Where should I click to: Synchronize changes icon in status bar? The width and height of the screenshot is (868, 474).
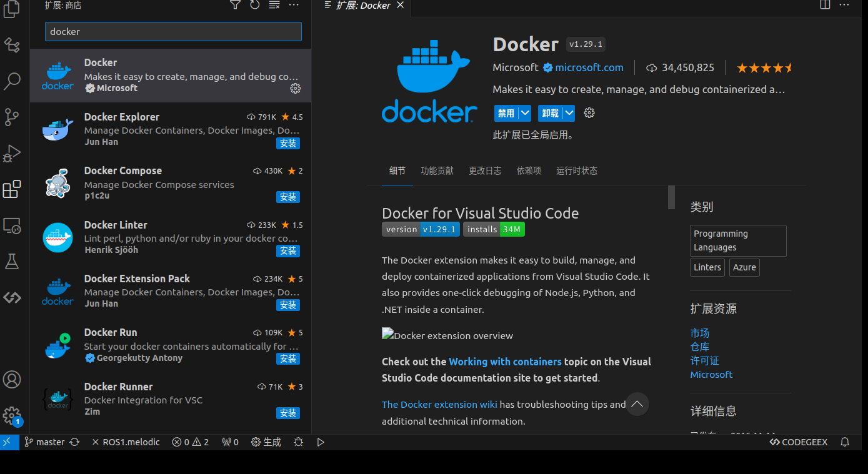pos(74,442)
